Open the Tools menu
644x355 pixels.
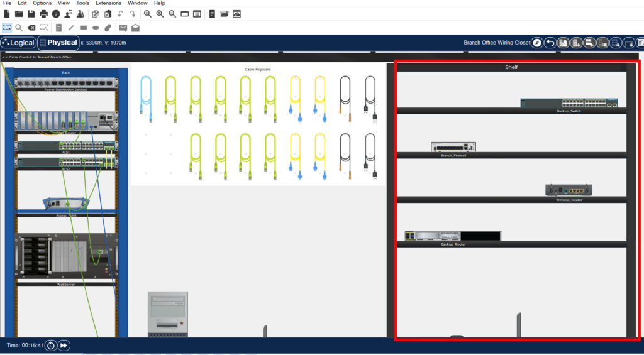click(x=82, y=3)
